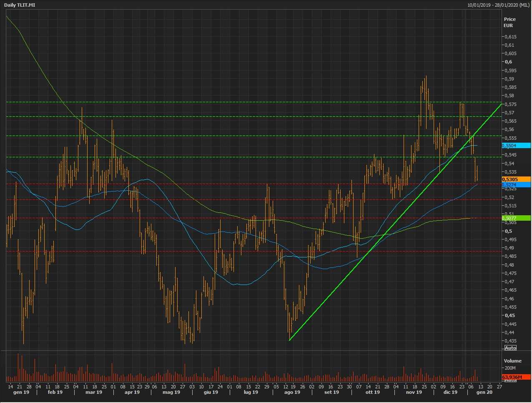Click the 0,48 price axis label
532x403 pixels.
click(x=509, y=265)
